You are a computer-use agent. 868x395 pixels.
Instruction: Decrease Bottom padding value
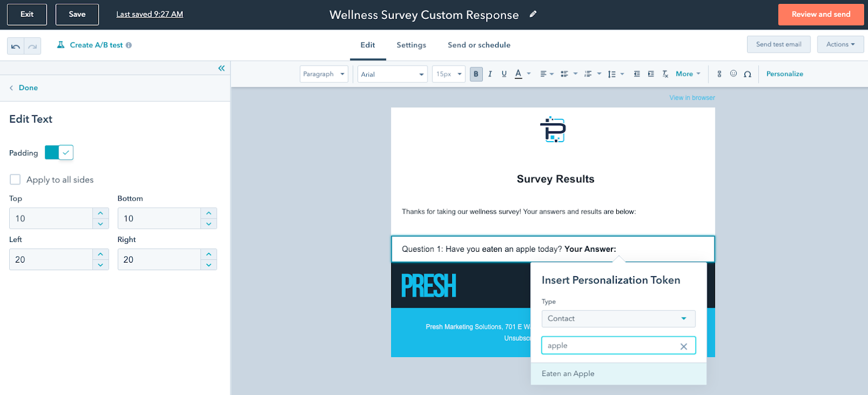209,224
